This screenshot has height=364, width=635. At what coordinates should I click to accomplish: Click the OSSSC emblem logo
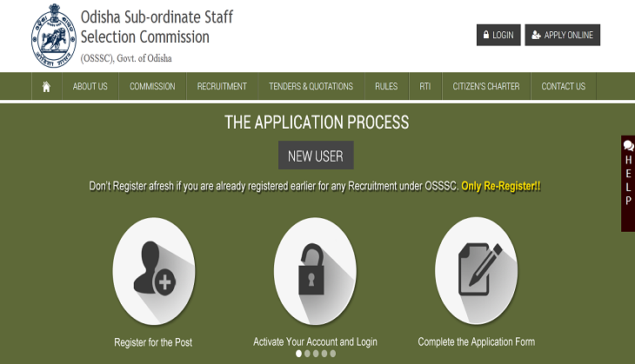[x=54, y=36]
